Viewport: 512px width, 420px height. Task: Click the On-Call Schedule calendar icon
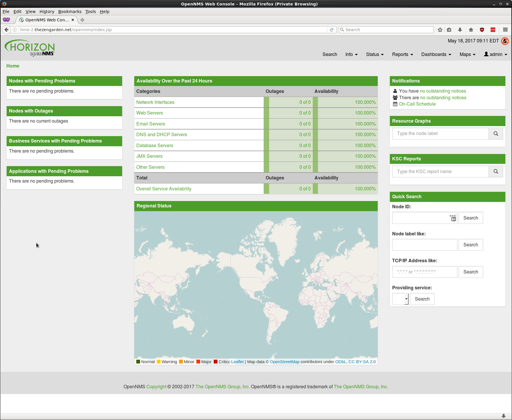tap(395, 104)
